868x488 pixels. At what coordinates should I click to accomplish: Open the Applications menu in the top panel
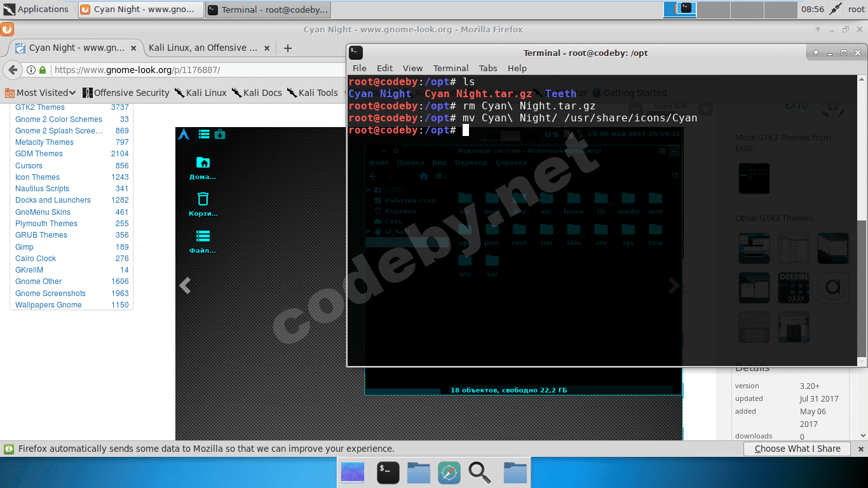[x=36, y=10]
